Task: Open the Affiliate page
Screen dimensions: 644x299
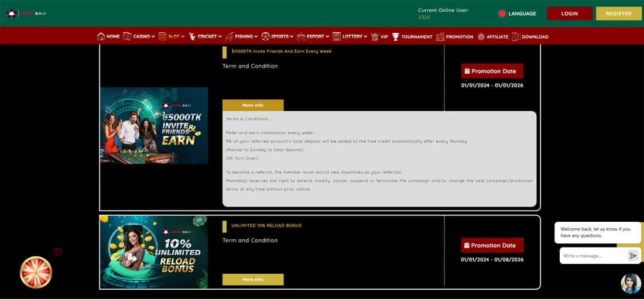Action: click(x=493, y=36)
